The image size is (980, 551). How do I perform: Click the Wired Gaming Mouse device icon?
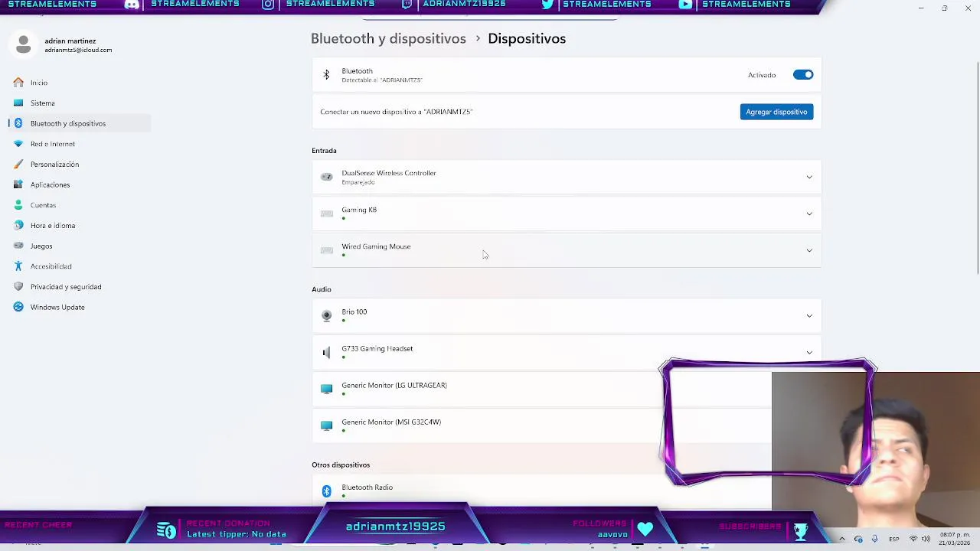pos(327,250)
